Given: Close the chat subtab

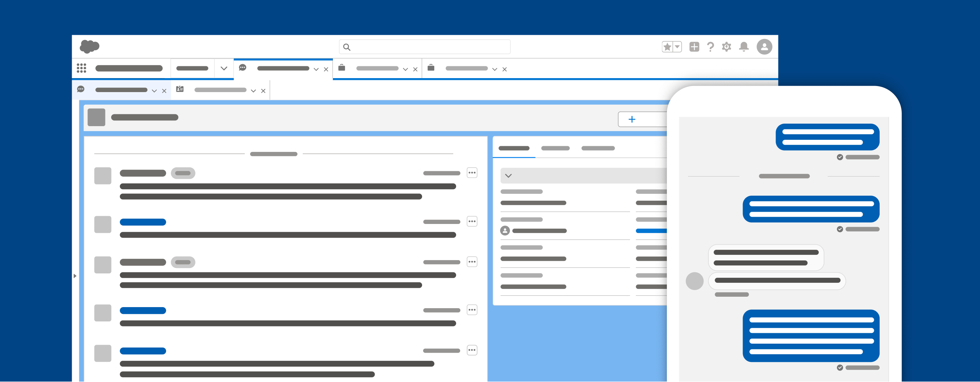Looking at the screenshot, I should 164,91.
